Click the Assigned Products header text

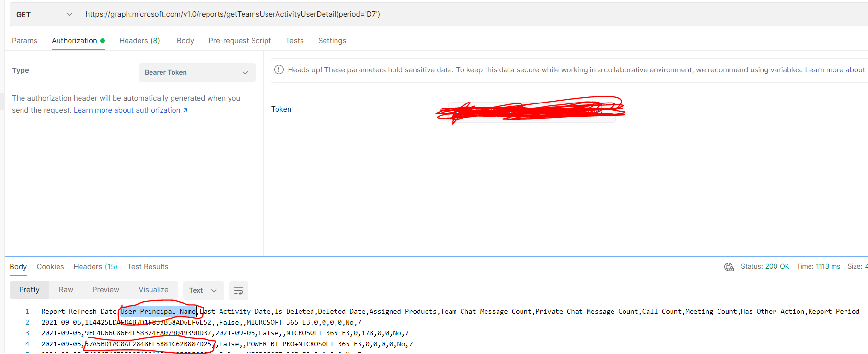coord(403,311)
